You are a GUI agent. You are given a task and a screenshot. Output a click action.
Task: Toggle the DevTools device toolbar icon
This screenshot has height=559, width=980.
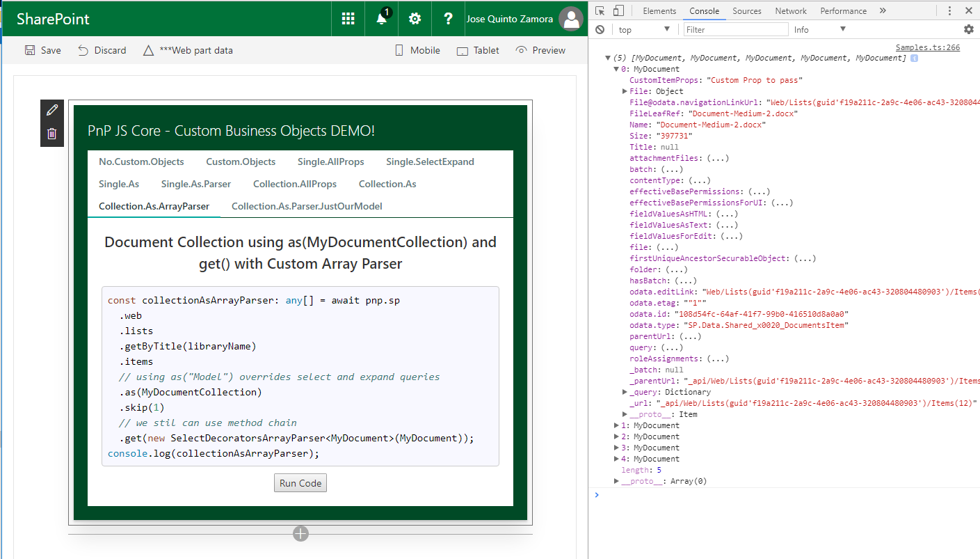[618, 10]
